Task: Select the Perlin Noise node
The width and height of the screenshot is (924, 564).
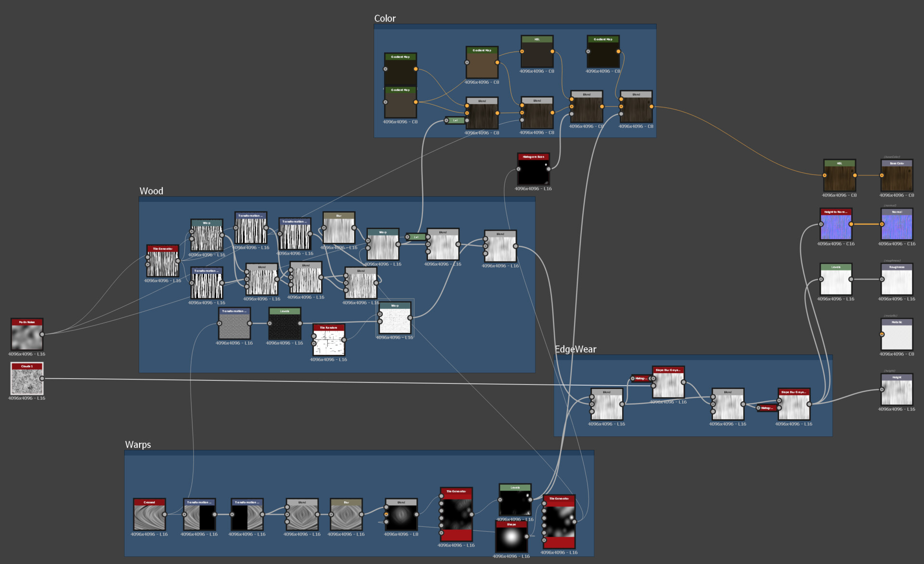Action: tap(27, 334)
